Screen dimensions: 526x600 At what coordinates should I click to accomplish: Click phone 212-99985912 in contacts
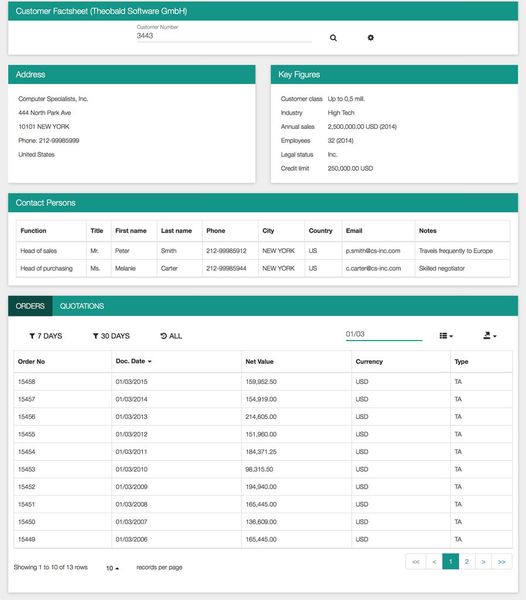tap(226, 251)
